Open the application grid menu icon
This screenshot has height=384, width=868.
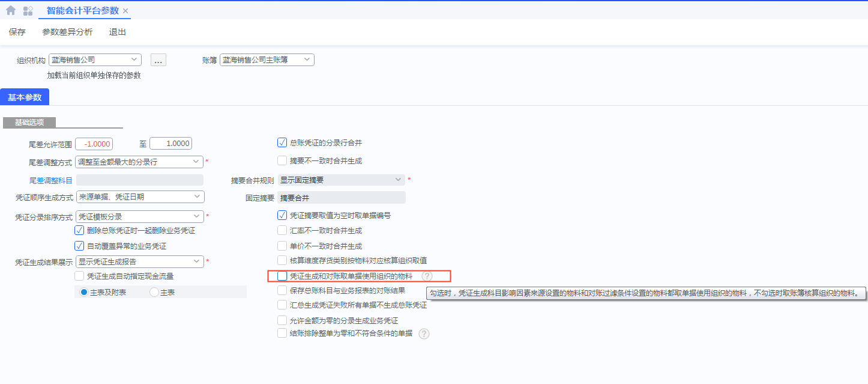point(28,11)
